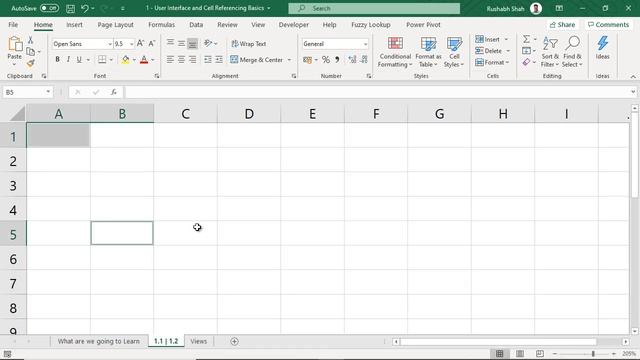Image resolution: width=640 pixels, height=360 pixels.
Task: Switch to Page Break Preview in status bar
Action: [540, 354]
